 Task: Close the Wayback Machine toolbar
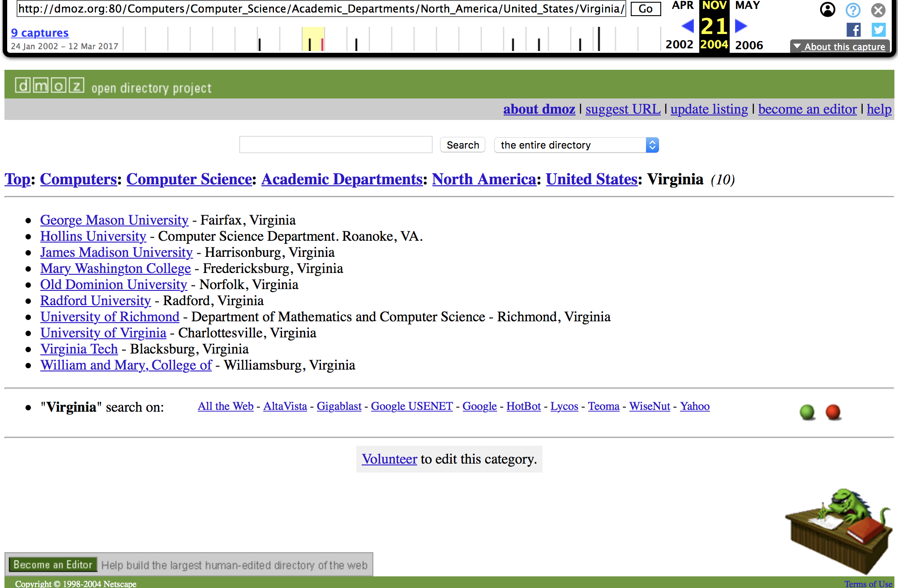[878, 9]
